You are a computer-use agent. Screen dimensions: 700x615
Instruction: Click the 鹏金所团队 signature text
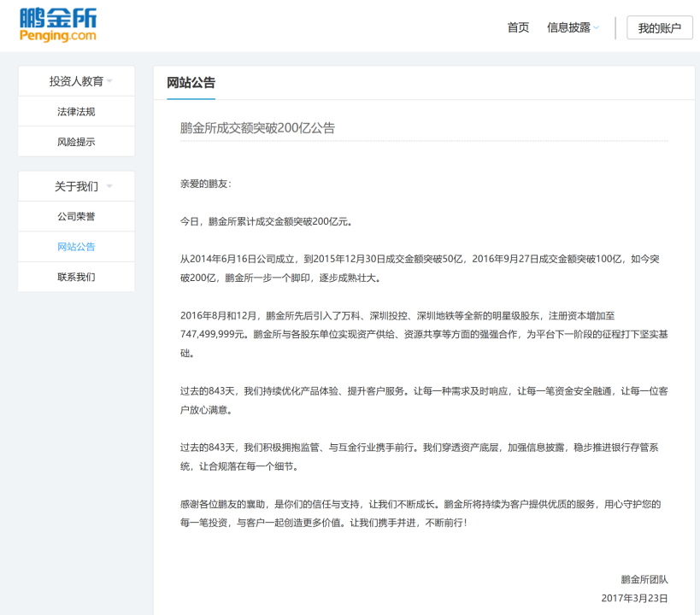point(644,579)
